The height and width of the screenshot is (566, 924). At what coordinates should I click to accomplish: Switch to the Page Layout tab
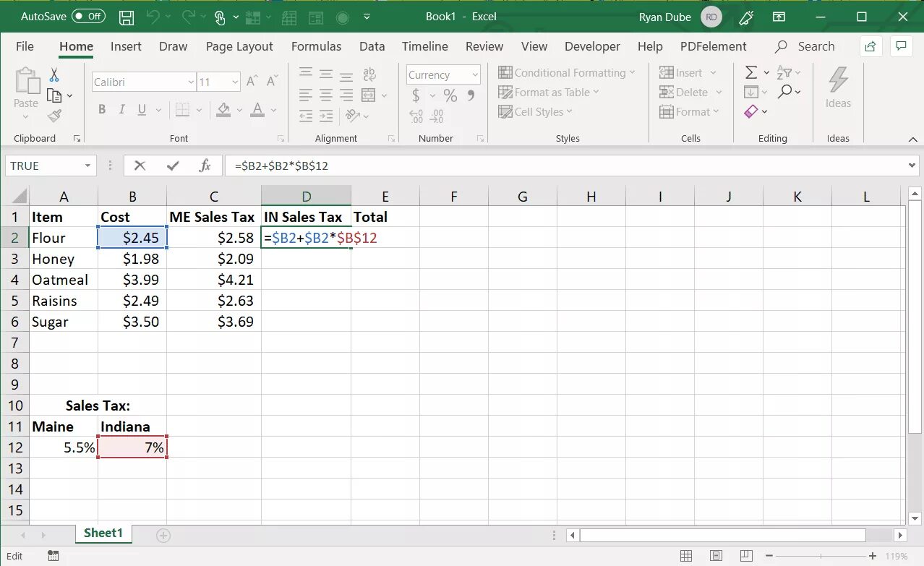(x=239, y=46)
